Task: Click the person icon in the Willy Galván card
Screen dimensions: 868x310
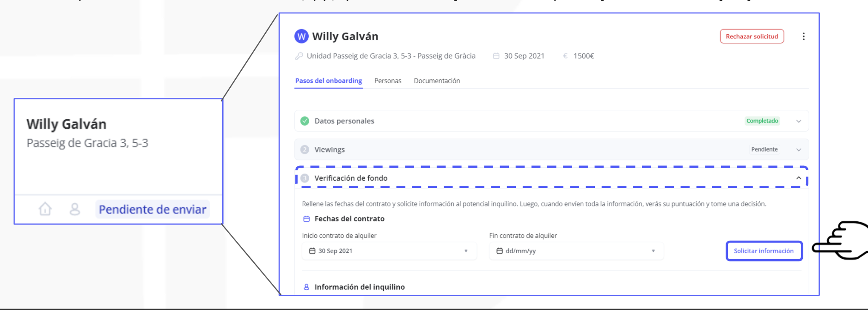Action: 74,209
